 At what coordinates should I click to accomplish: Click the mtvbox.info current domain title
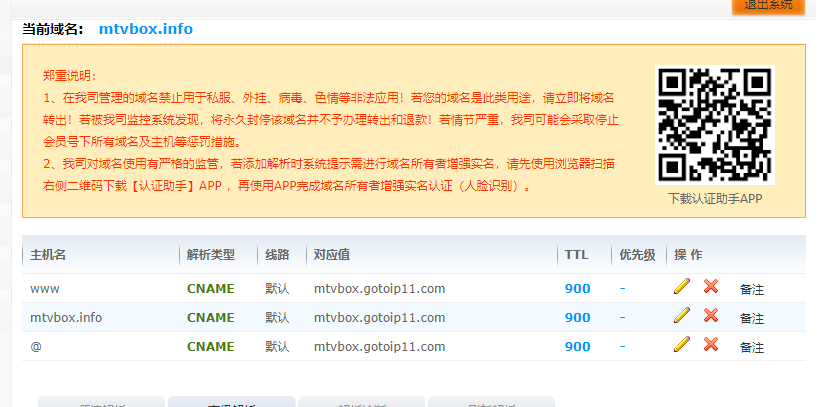(146, 29)
